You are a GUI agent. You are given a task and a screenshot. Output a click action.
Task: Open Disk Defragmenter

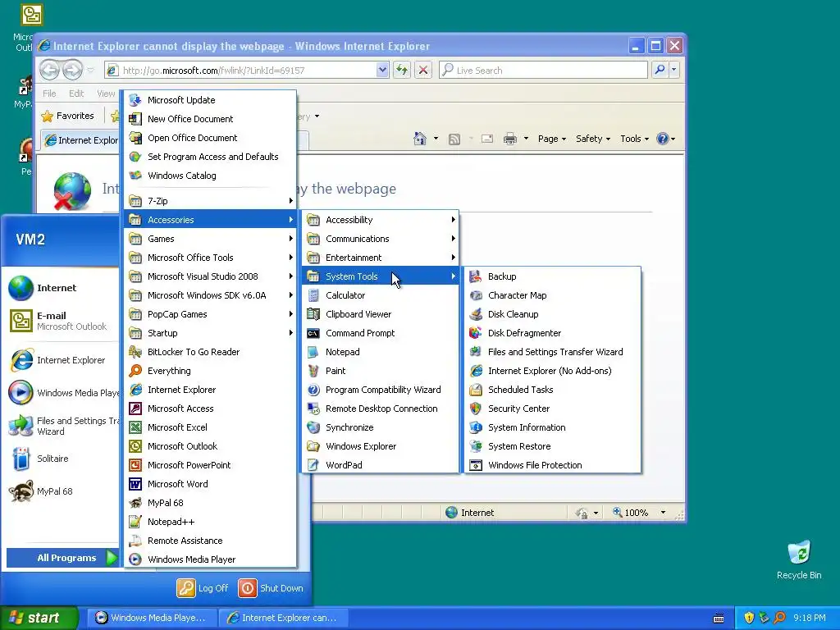[x=552, y=333]
